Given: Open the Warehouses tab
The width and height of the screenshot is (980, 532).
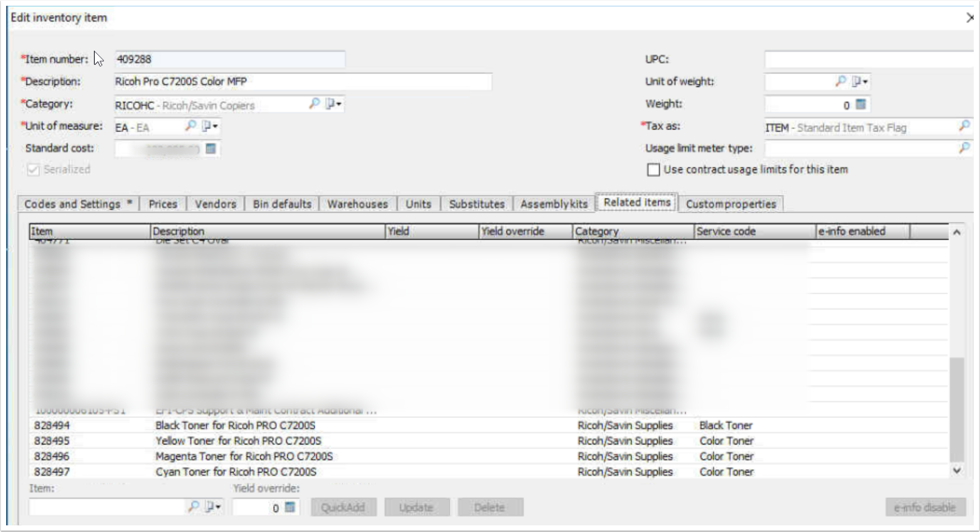Looking at the screenshot, I should [x=357, y=204].
